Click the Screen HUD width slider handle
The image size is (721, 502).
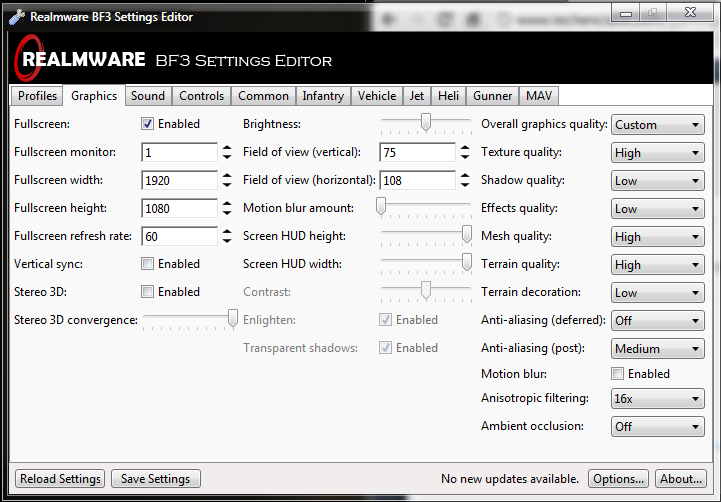[467, 262]
